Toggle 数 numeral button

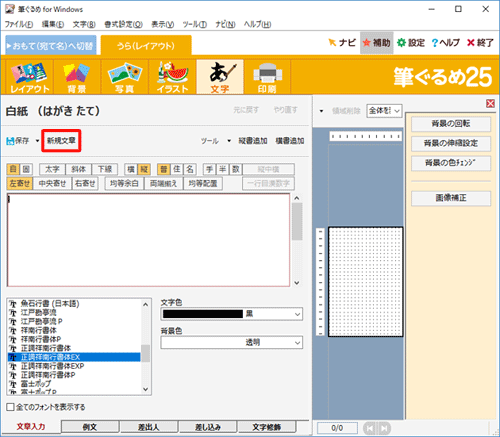[236, 169]
